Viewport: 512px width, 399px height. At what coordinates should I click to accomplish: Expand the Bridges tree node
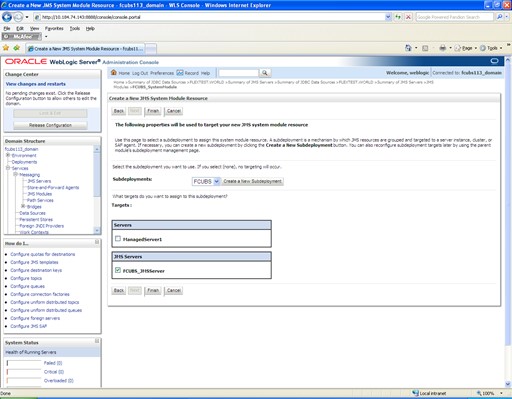point(23,206)
